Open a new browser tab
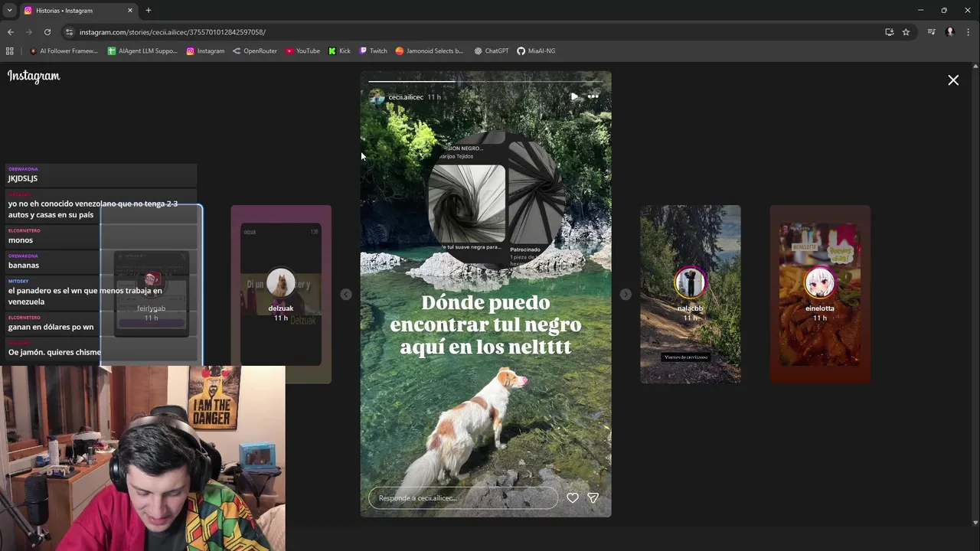 click(x=149, y=11)
